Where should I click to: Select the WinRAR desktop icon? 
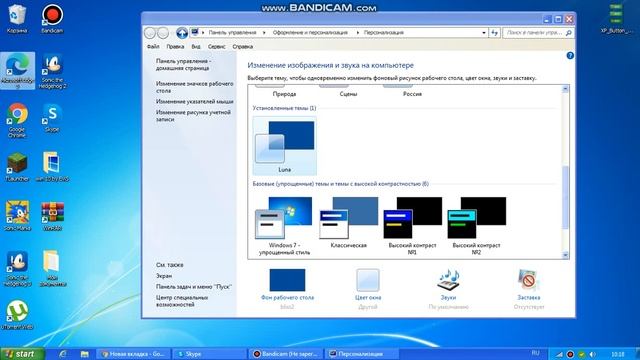point(52,216)
